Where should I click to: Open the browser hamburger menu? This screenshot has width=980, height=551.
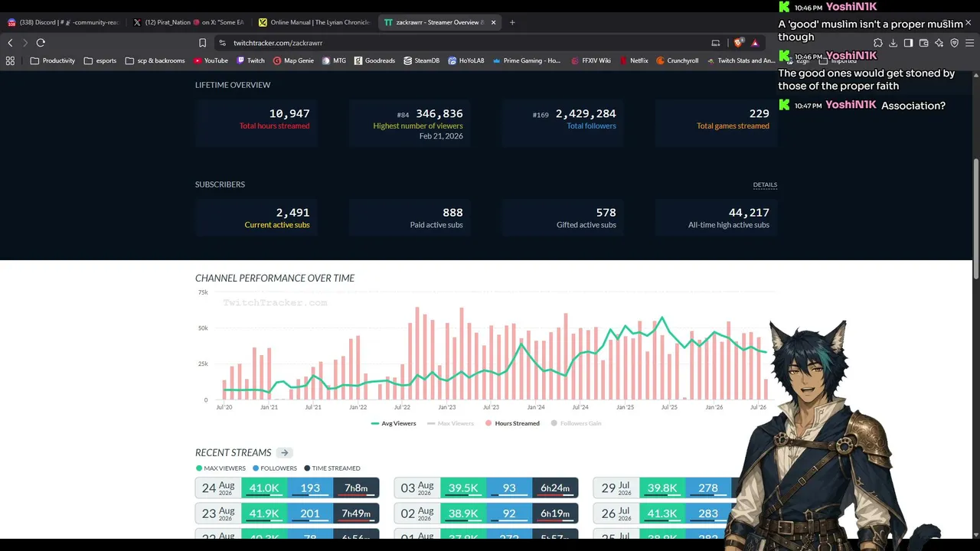(969, 43)
